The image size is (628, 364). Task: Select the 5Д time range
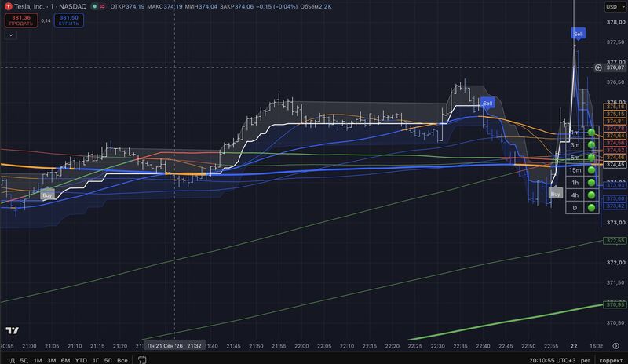[24, 360]
